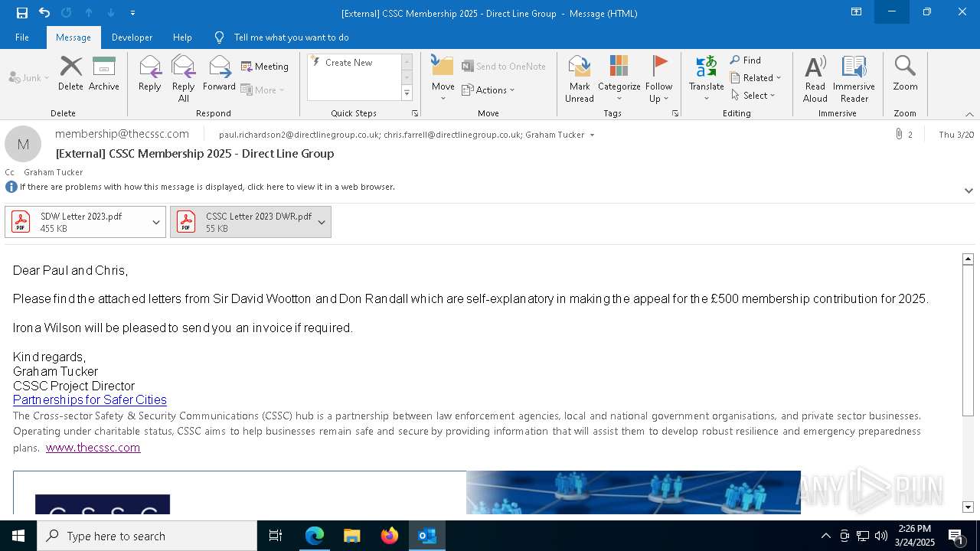Archive the email

[x=104, y=73]
